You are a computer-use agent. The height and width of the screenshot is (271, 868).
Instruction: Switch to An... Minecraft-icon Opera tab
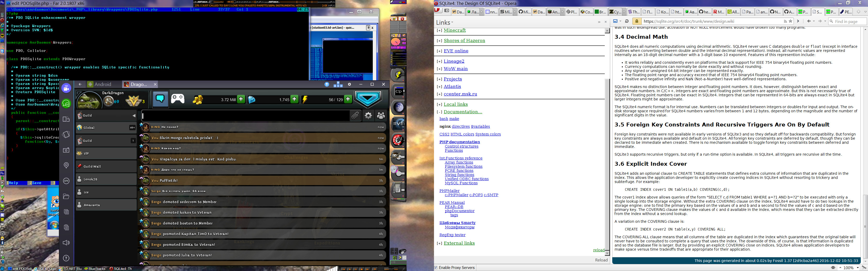[x=554, y=12]
